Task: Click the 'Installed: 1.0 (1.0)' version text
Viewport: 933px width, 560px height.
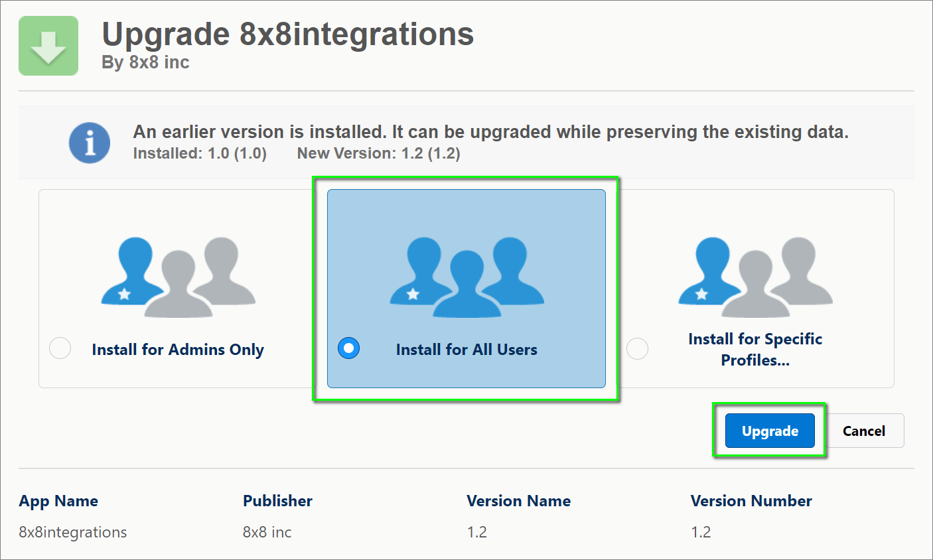Action: [200, 153]
